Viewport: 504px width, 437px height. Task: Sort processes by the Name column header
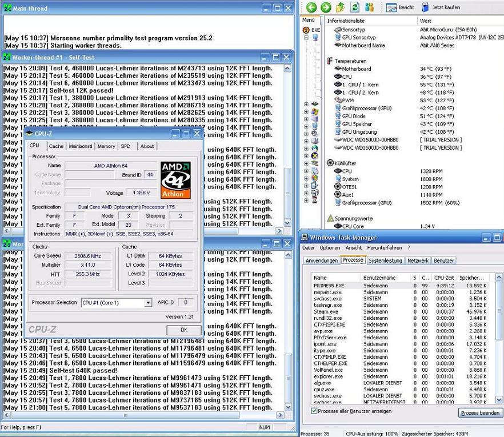tap(336, 278)
